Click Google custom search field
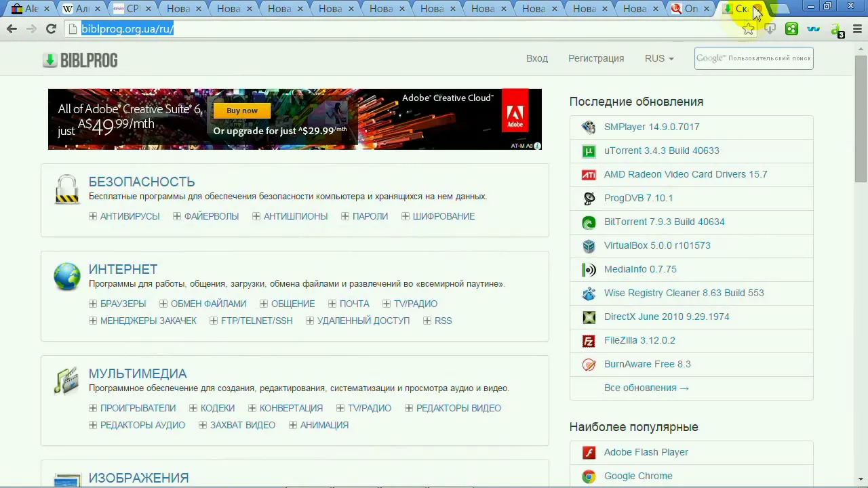868x488 pixels. point(753,58)
